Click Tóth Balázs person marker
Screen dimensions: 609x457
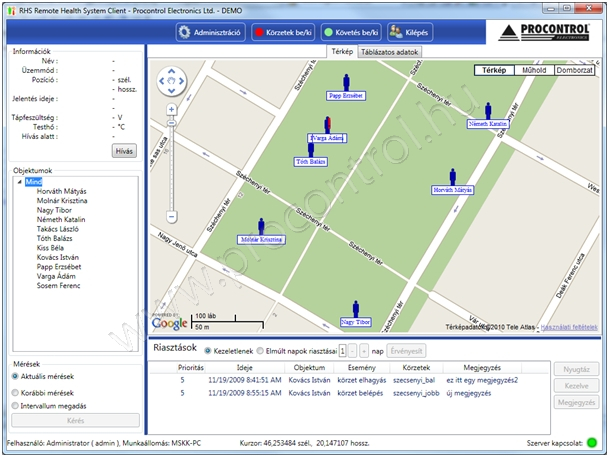coord(311,150)
